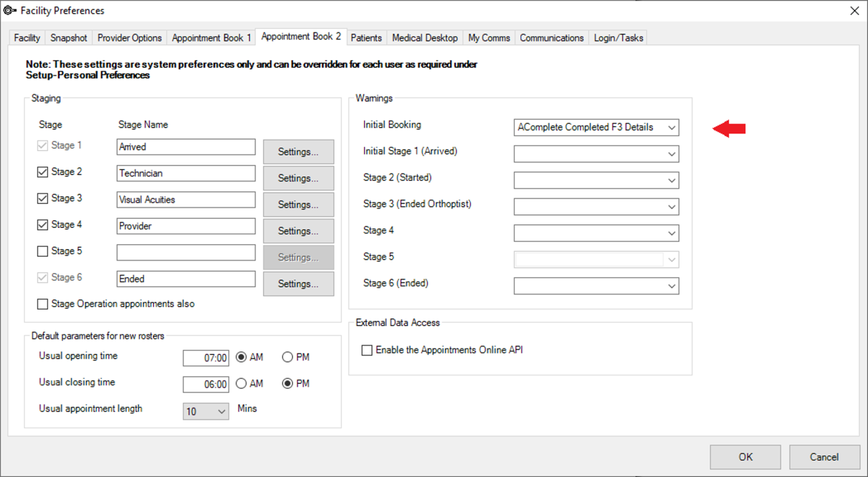Screen dimensions: 868x477
Task: Open Settings for Stage 1 Arrived
Action: 298,152
